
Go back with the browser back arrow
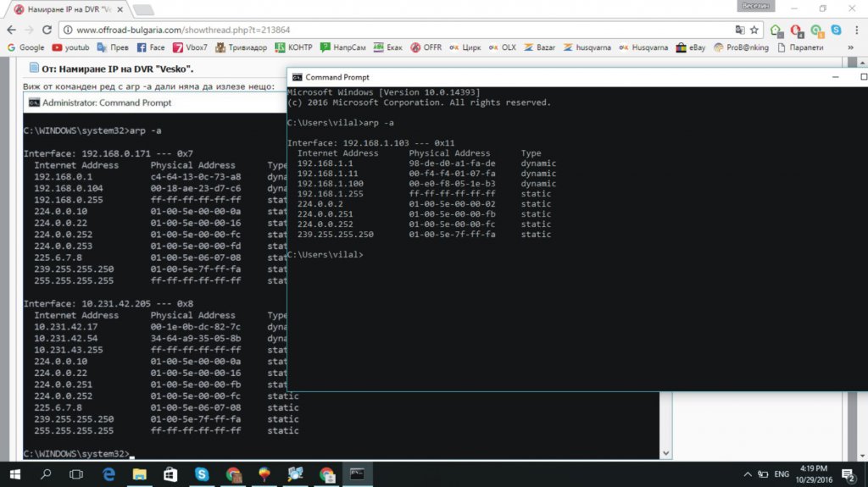[x=12, y=30]
